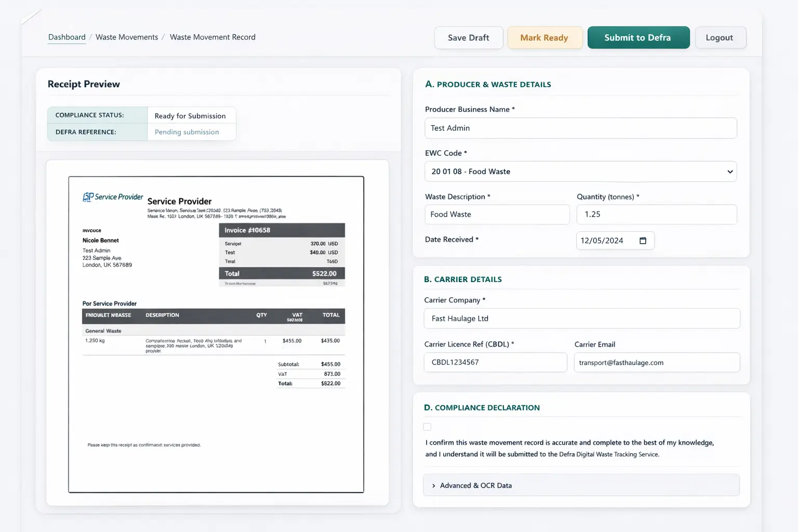Click the Producer Business Name field
Screen dimensions: 798x532
tap(580, 128)
